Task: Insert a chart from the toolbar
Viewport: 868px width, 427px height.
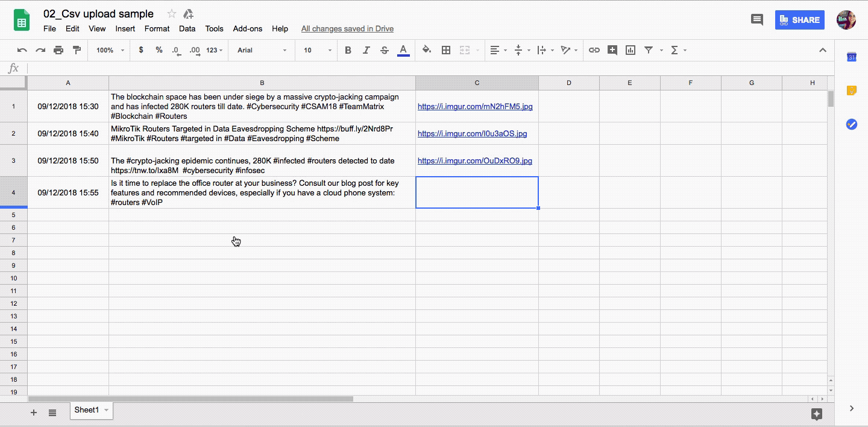Action: coord(631,50)
